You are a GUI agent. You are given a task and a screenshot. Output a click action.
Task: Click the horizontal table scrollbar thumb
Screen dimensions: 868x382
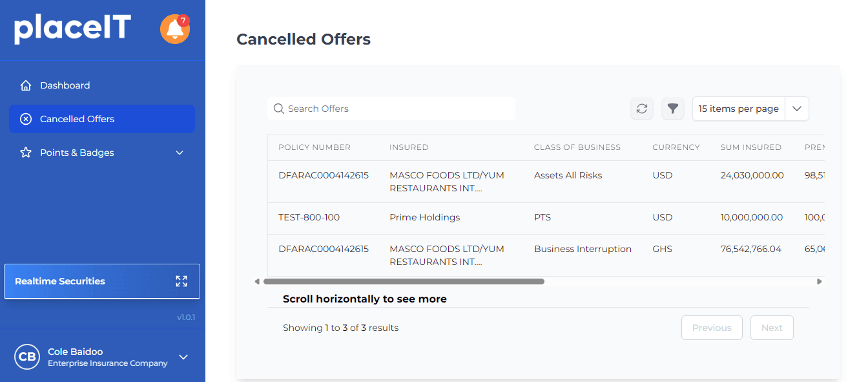click(x=404, y=282)
